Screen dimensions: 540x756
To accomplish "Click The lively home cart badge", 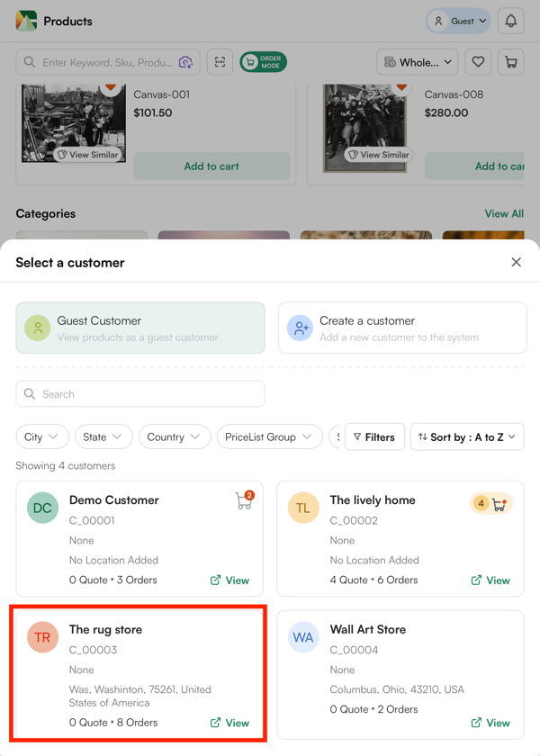I will [491, 504].
